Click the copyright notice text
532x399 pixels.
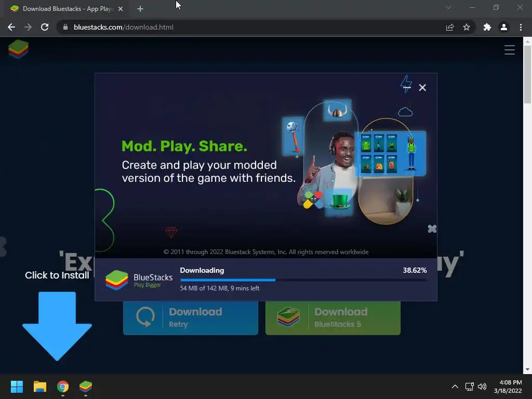(x=266, y=252)
